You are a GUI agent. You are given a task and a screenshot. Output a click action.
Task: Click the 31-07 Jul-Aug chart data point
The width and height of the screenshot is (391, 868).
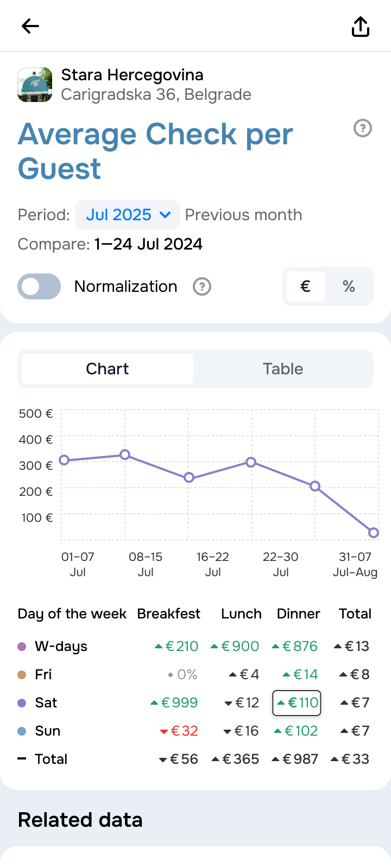pyautogui.click(x=374, y=533)
